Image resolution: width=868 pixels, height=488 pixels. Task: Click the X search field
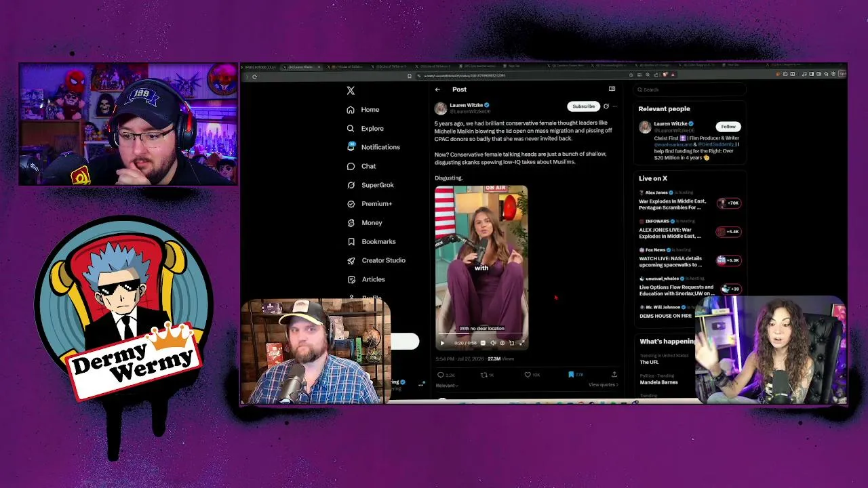pos(690,89)
